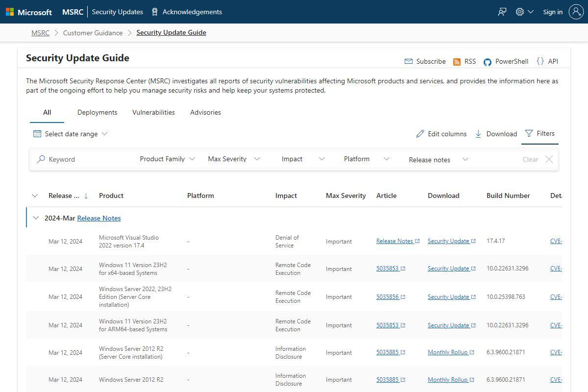
Task: Click the Download button
Action: coord(496,134)
